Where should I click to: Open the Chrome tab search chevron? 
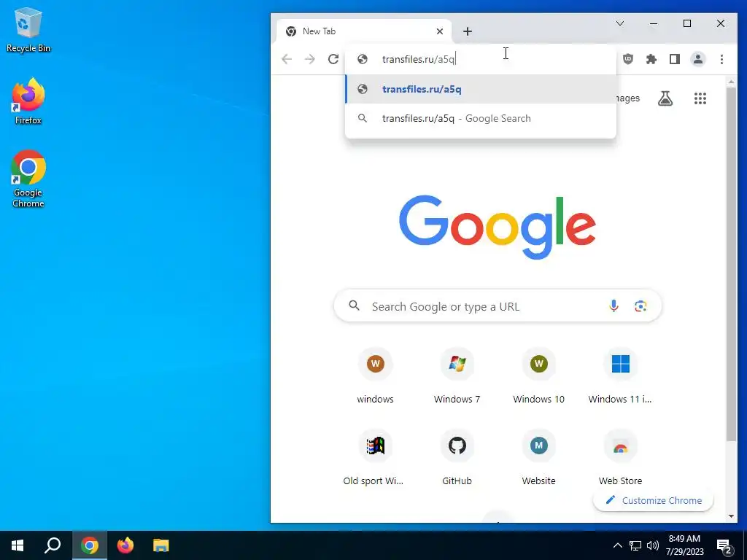tap(620, 23)
